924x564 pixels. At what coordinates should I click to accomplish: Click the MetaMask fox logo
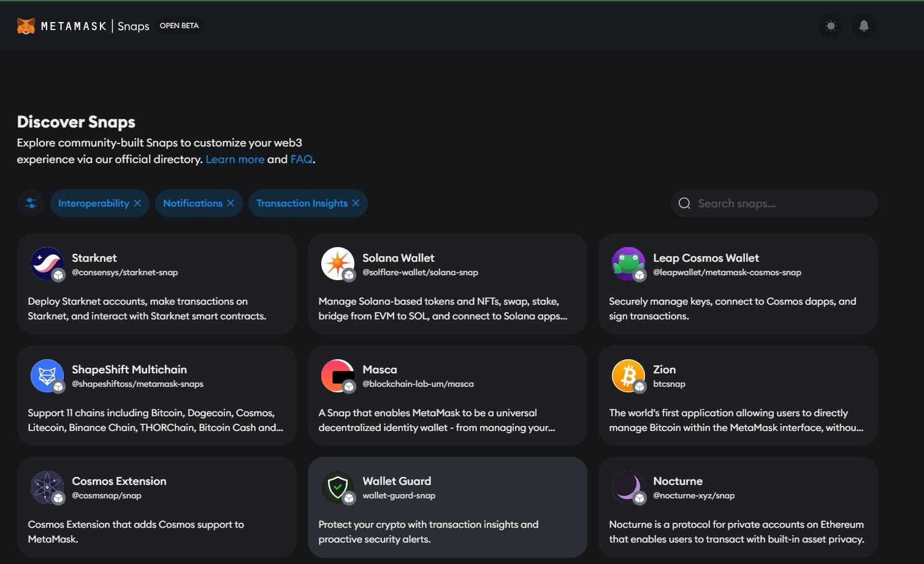(x=26, y=26)
